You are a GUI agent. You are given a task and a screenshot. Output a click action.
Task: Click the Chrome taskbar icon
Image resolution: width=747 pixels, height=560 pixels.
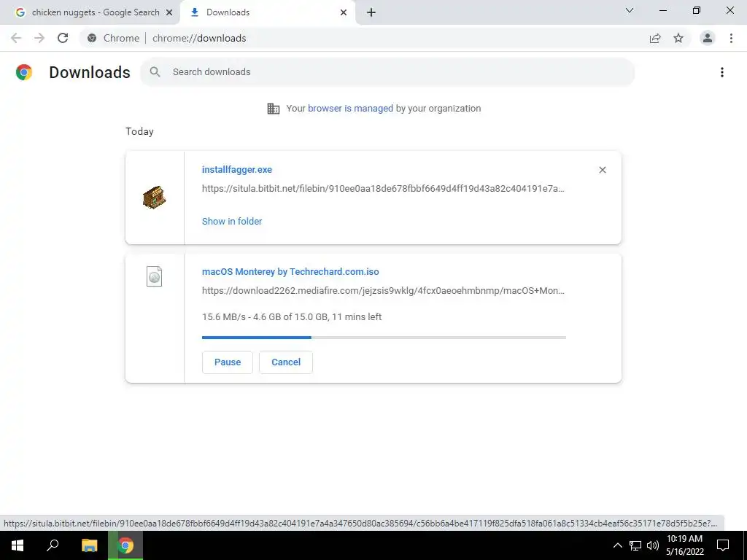[x=125, y=545]
